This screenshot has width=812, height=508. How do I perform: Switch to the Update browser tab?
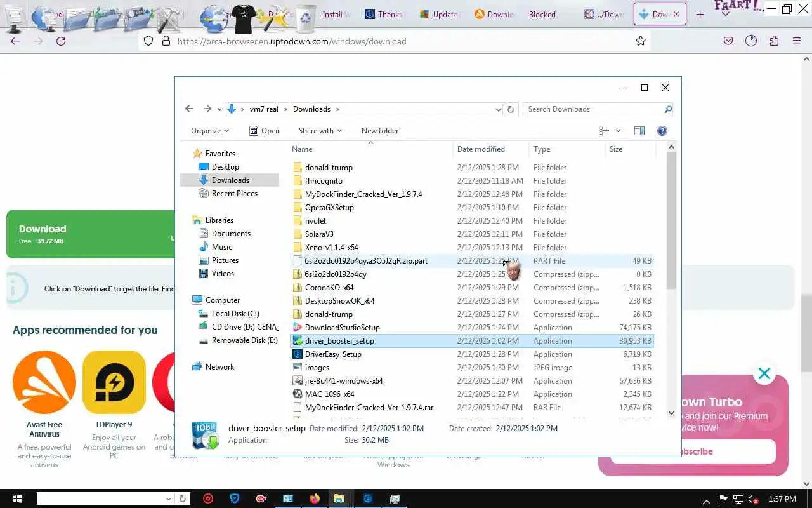point(439,14)
